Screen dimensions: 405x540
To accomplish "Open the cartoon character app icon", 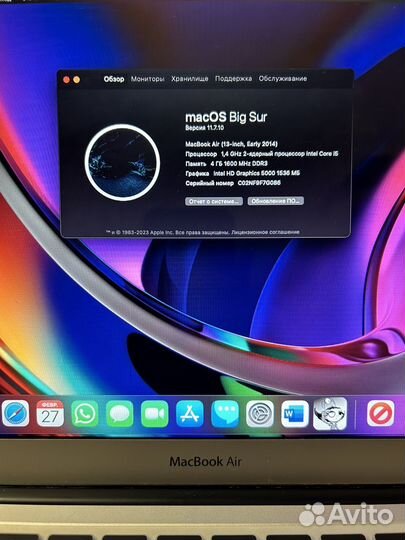I will click(330, 414).
